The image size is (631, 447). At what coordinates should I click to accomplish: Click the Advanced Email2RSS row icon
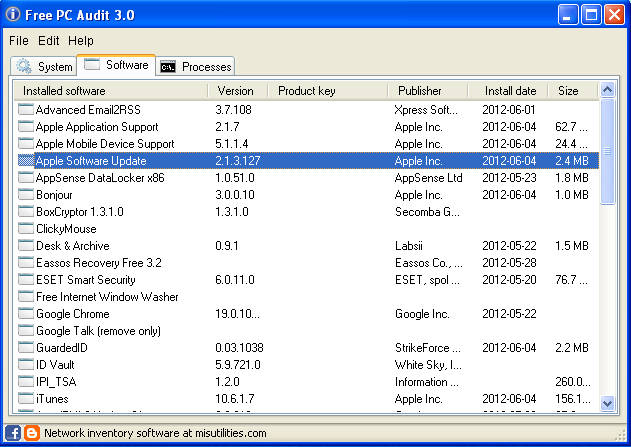(x=26, y=110)
